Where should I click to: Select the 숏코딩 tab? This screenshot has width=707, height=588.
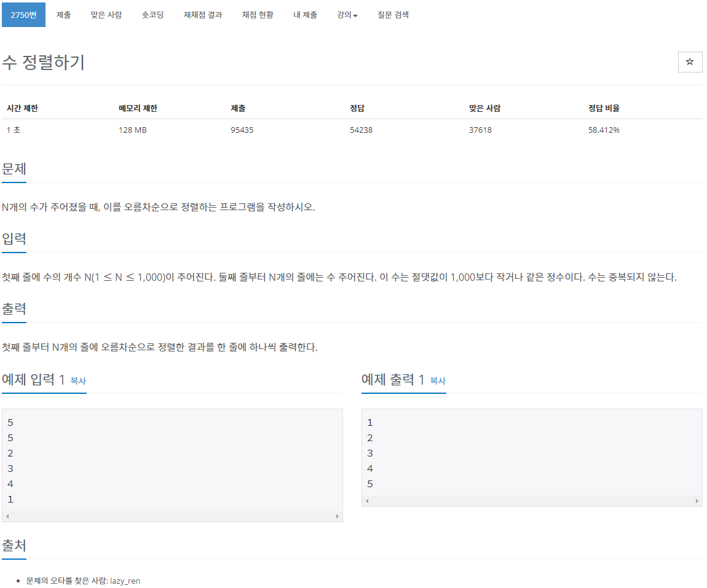pyautogui.click(x=152, y=15)
